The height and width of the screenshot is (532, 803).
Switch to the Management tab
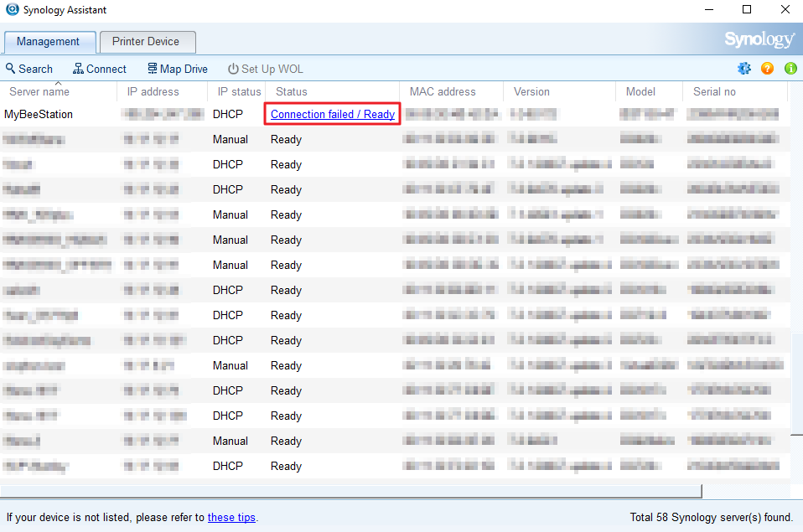click(48, 42)
